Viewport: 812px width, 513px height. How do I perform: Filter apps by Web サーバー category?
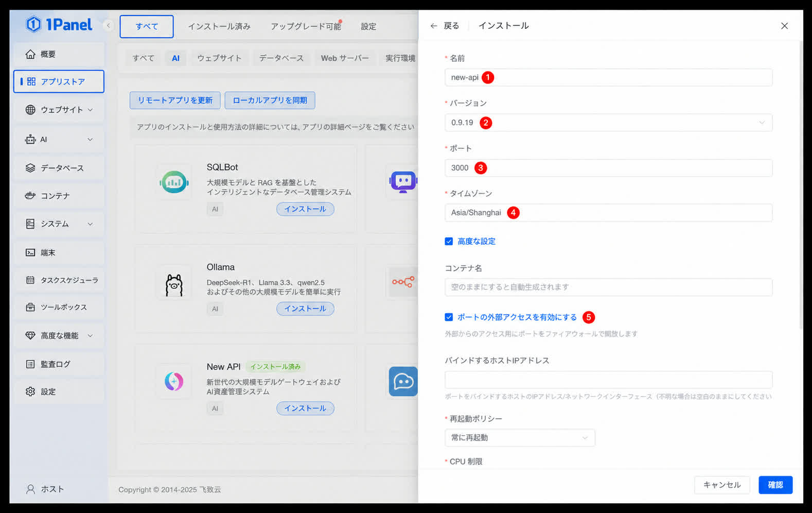pos(345,58)
